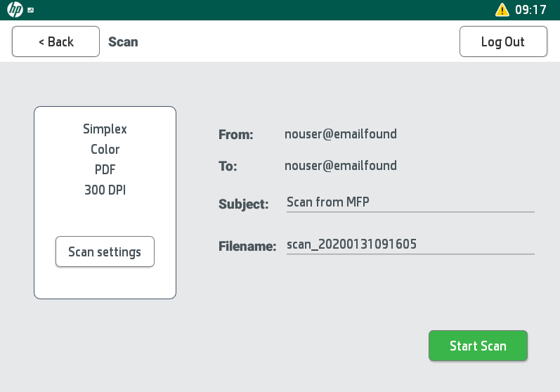This screenshot has width=560, height=392.
Task: Edit the Subject field 'Scan from MFP'
Action: coord(410,202)
